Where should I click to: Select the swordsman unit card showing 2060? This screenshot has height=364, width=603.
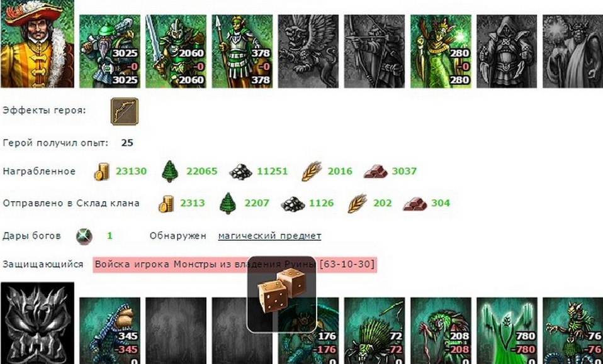point(176,52)
